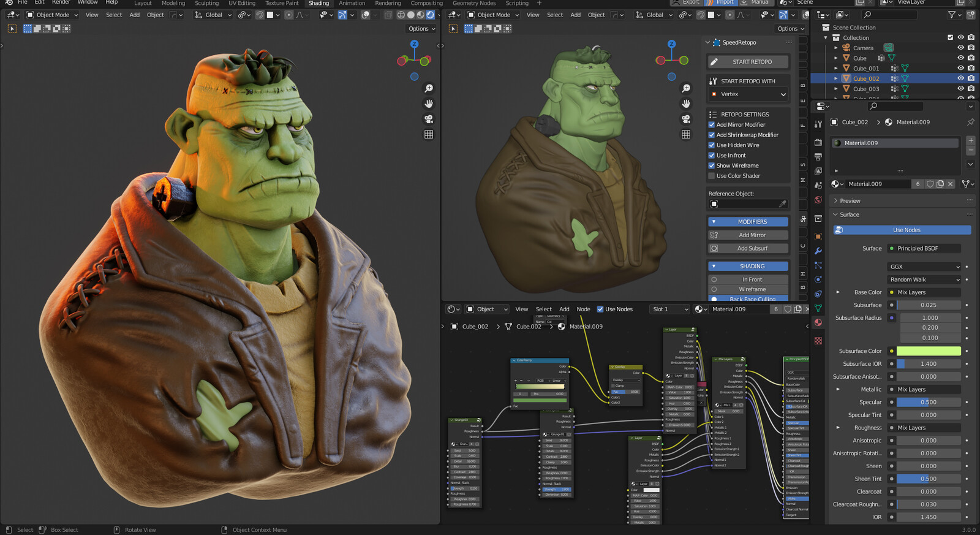Open the Material properties tab icon

point(818,322)
